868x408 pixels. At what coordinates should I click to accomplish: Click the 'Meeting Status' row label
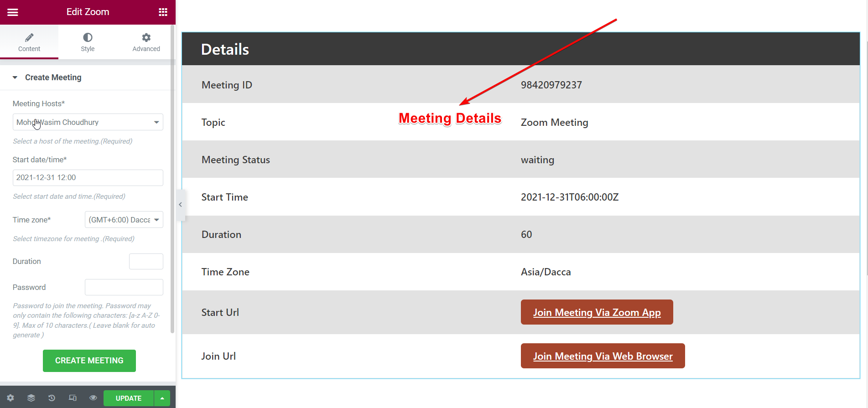[235, 160]
